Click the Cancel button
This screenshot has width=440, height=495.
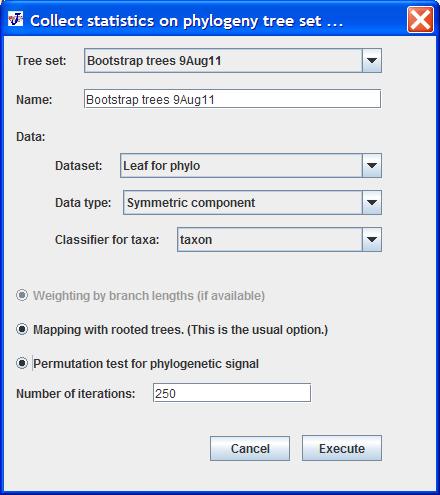click(250, 448)
